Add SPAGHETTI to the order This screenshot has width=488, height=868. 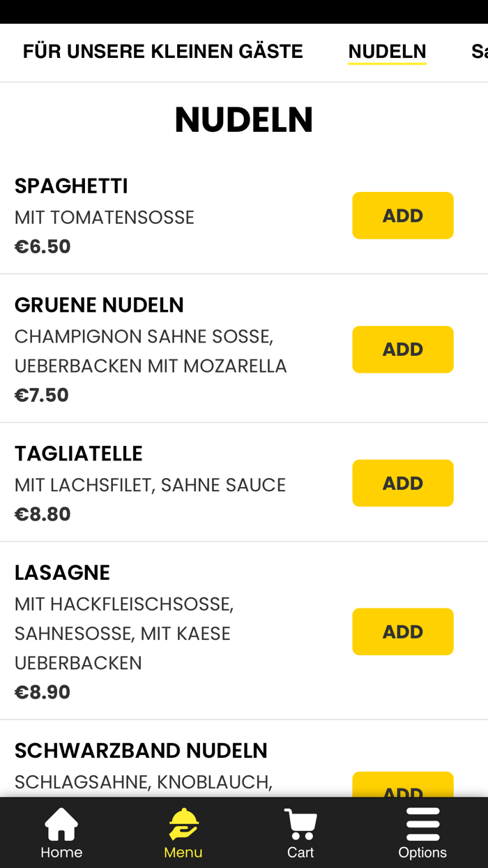(403, 215)
